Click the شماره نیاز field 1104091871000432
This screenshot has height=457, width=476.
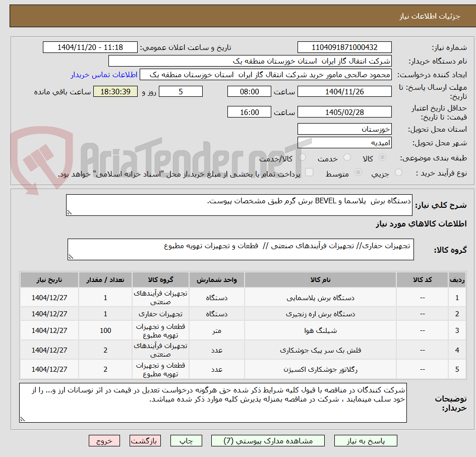coord(344,47)
